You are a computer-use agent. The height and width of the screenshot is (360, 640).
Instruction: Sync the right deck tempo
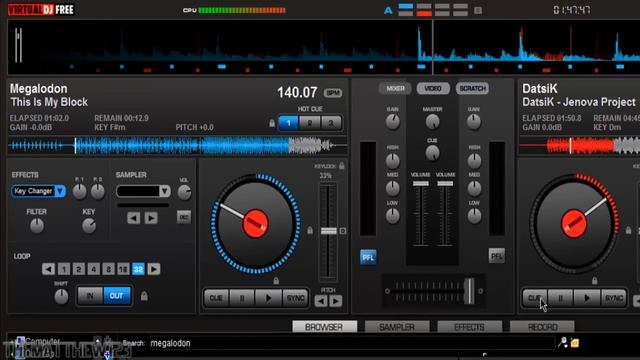[613, 298]
